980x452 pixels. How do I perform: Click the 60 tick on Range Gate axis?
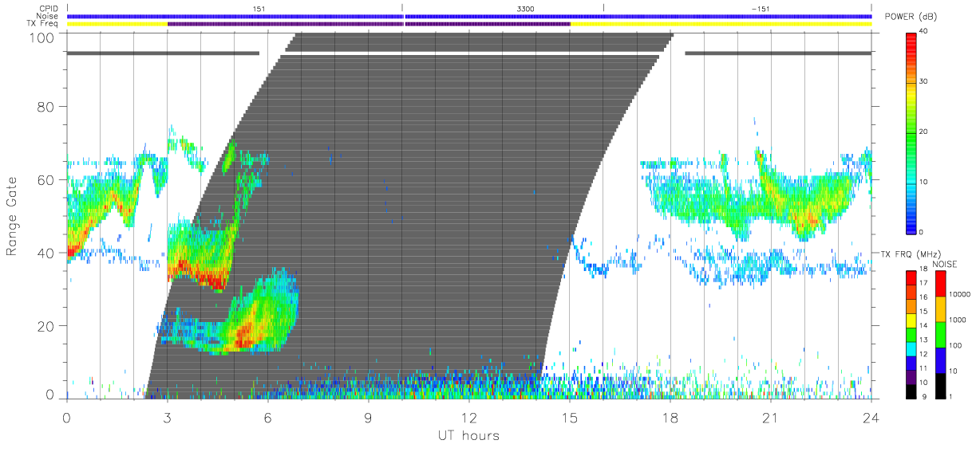(47, 179)
